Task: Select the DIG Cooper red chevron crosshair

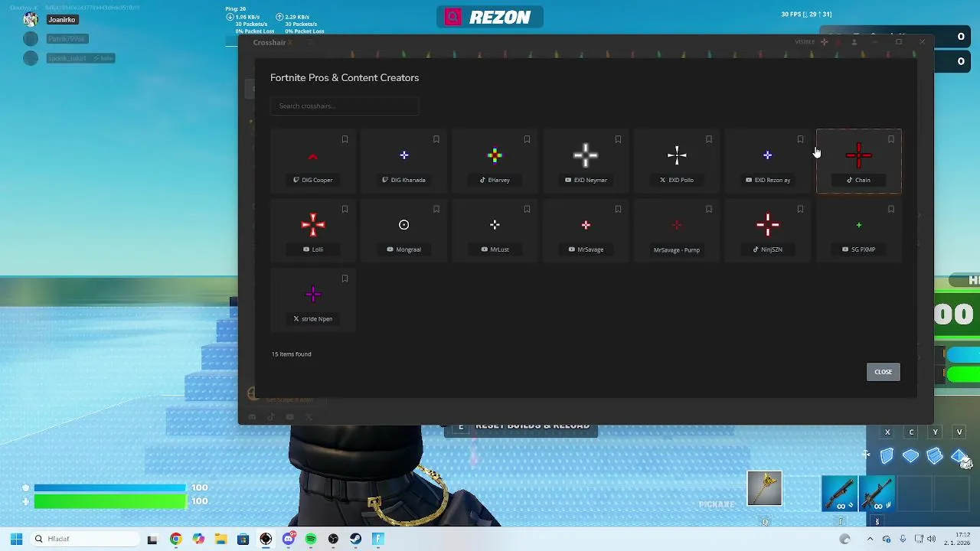Action: point(312,156)
